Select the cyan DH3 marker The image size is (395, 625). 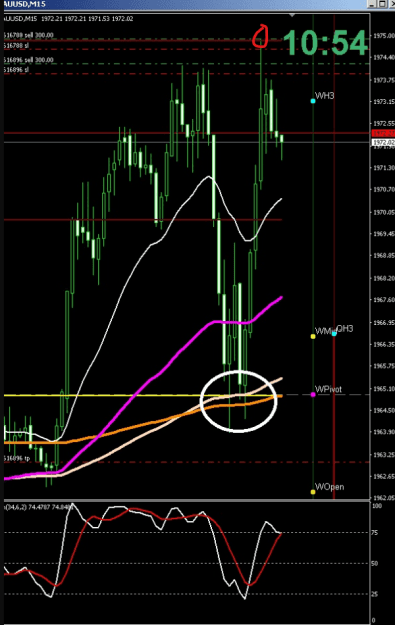pos(334,333)
